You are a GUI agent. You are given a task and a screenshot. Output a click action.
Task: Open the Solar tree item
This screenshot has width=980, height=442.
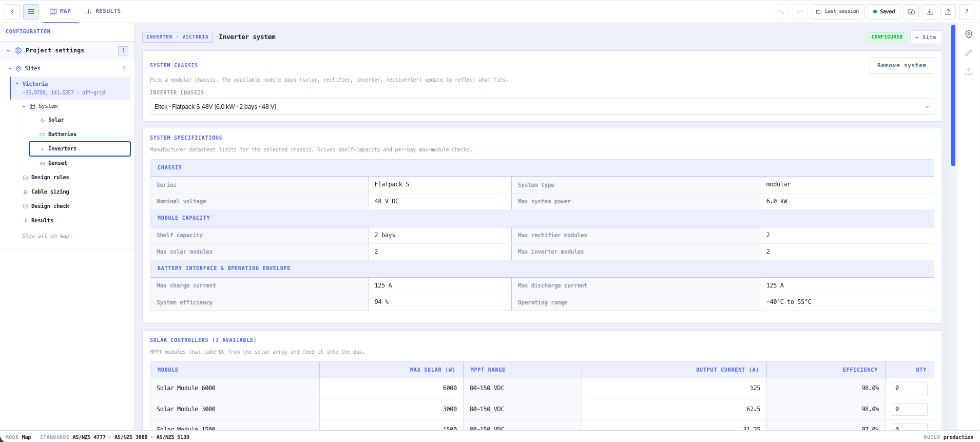(80, 120)
